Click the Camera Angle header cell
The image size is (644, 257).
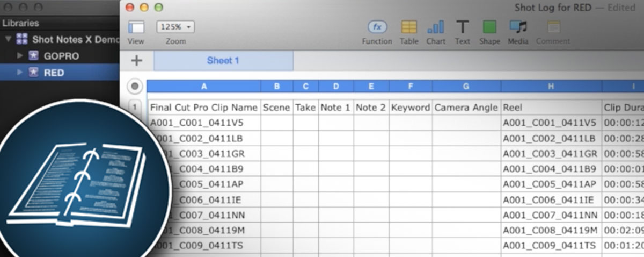click(466, 108)
